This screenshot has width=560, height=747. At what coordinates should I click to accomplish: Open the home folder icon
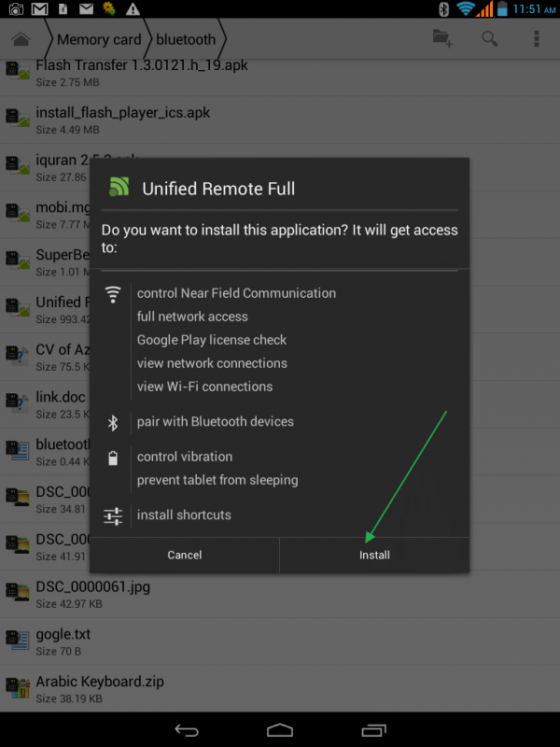coord(21,39)
